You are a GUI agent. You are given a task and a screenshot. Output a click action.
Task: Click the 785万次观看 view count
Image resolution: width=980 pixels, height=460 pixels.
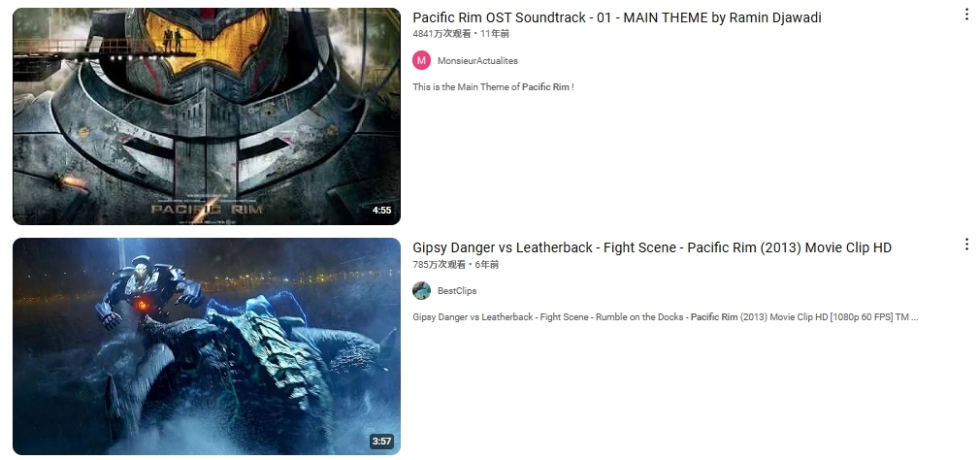[439, 264]
